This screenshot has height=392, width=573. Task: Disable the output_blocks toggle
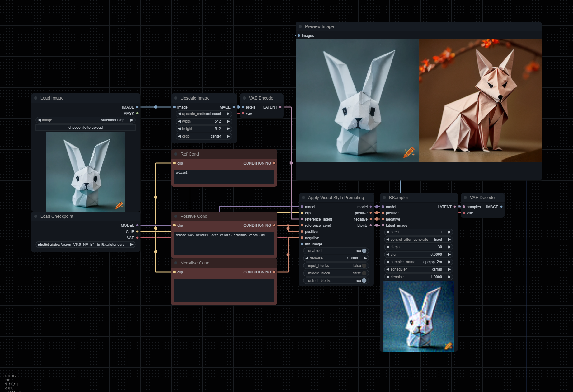(336, 281)
